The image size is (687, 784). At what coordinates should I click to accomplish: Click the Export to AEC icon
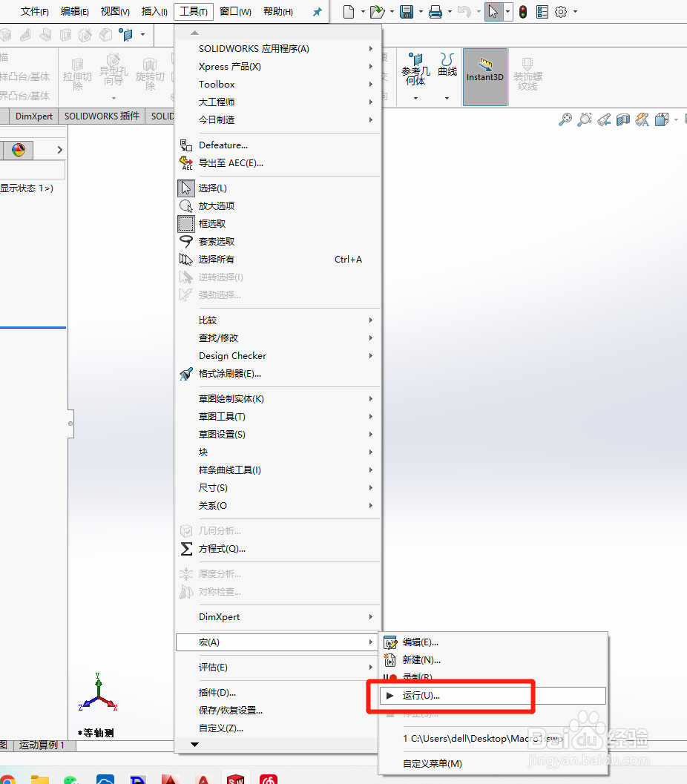[186, 163]
